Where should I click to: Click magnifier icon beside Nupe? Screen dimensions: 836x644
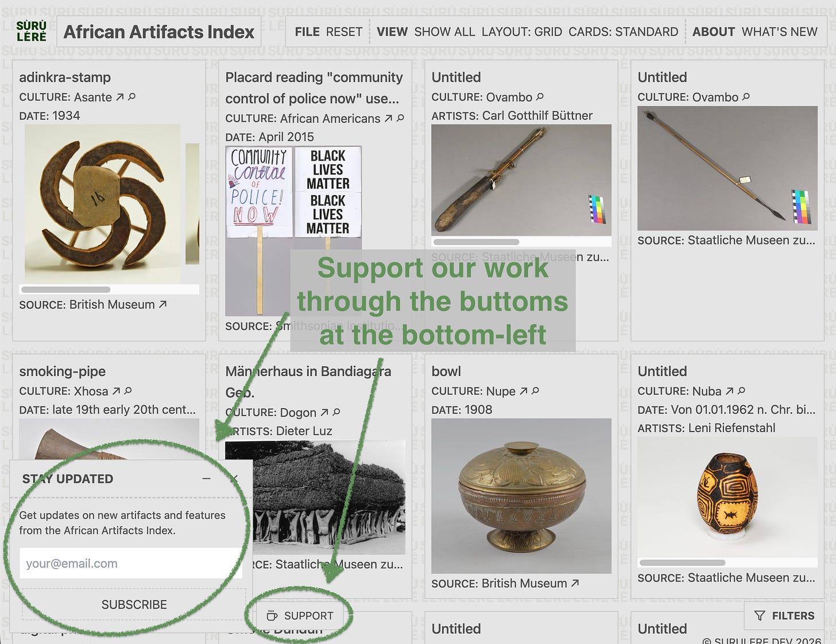(x=536, y=391)
